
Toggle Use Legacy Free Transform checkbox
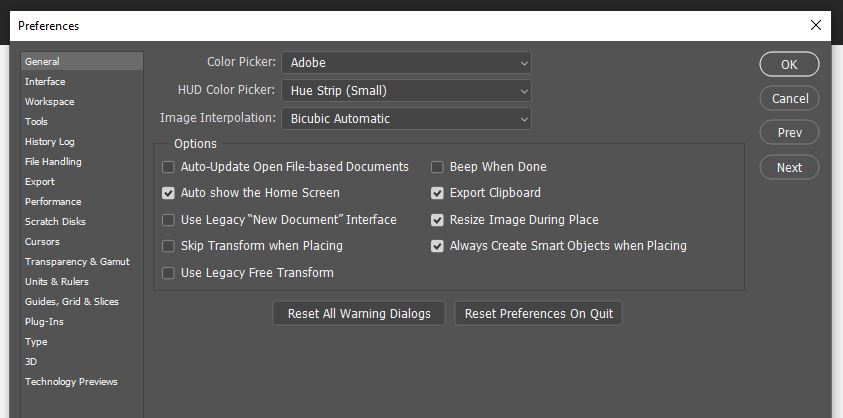168,273
